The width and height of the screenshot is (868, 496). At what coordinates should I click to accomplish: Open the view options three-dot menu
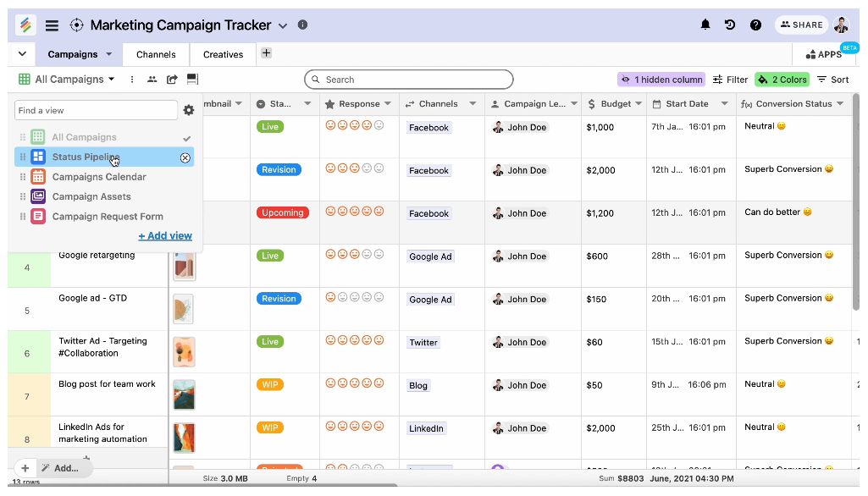point(132,80)
